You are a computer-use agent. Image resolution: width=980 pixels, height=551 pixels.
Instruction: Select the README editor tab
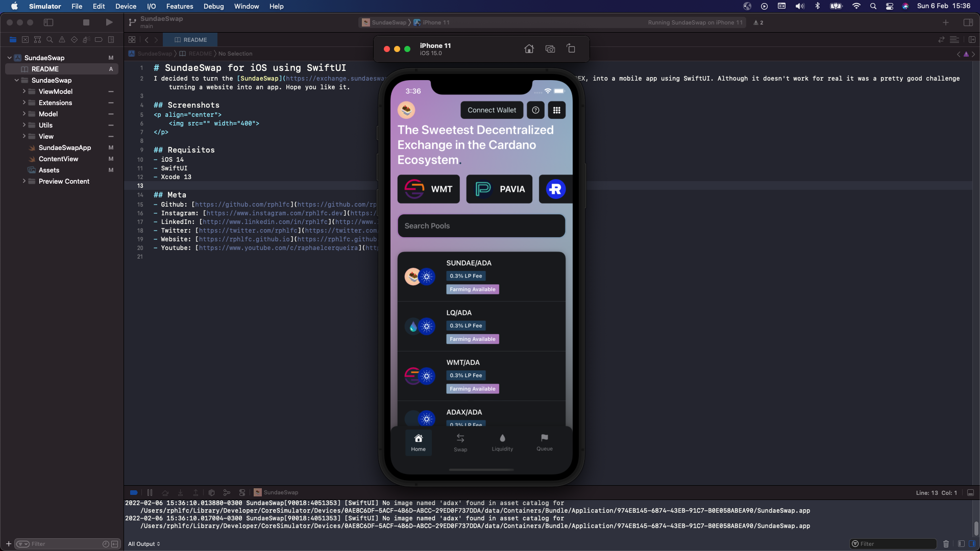190,40
